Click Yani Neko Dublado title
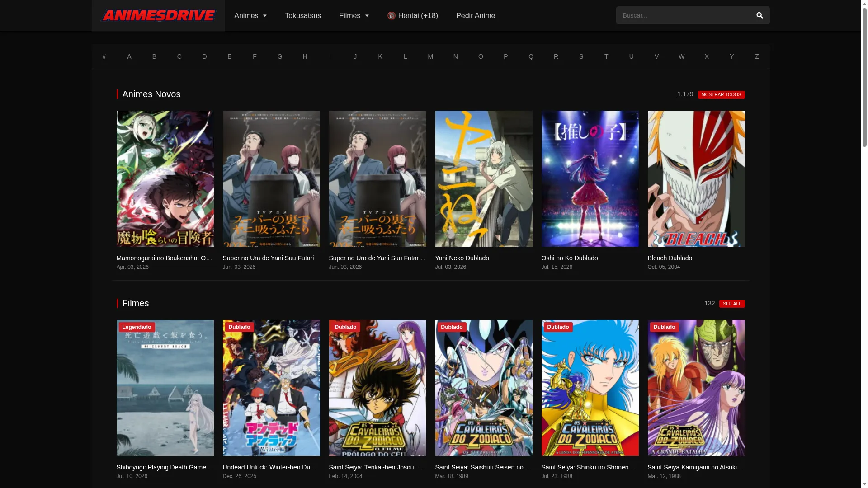The height and width of the screenshot is (488, 868). click(x=462, y=258)
